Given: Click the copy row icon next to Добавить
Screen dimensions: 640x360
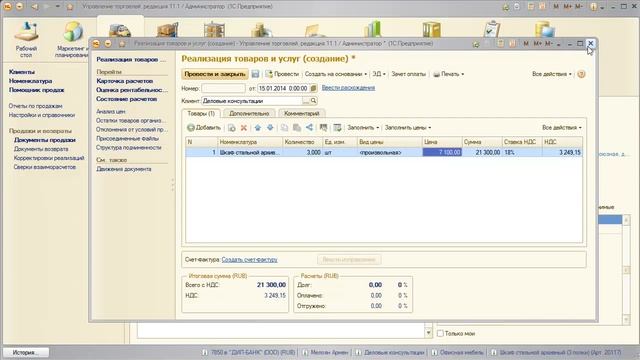Looking at the screenshot, I should click(231, 128).
